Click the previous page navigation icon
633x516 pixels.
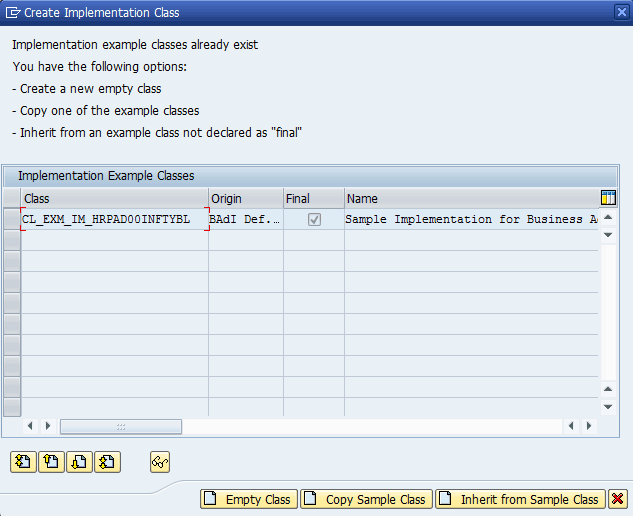click(x=51, y=461)
